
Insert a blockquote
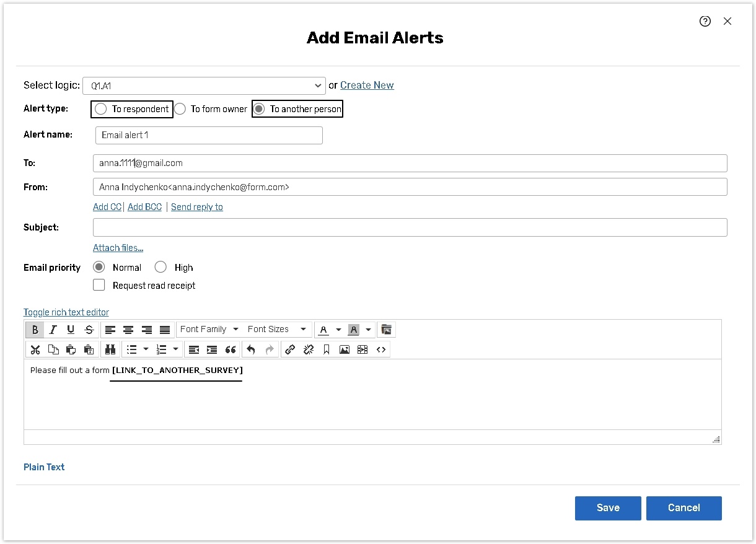[x=231, y=349]
